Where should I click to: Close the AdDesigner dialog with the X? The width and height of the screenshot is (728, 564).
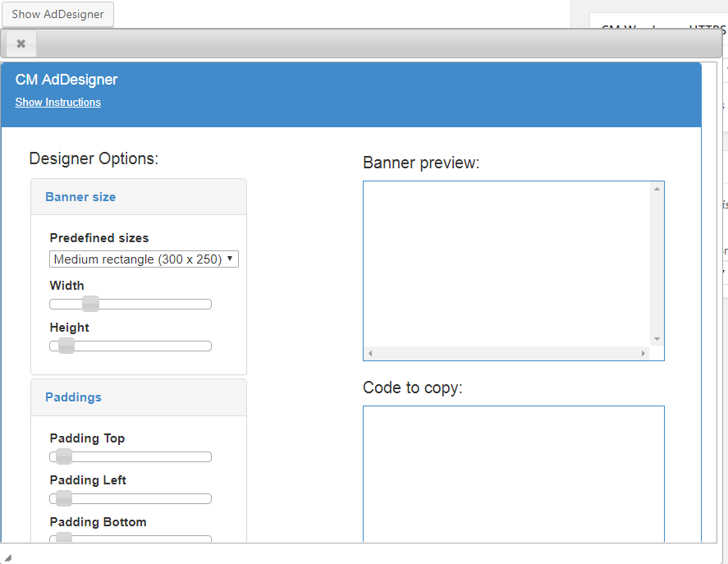[x=21, y=44]
